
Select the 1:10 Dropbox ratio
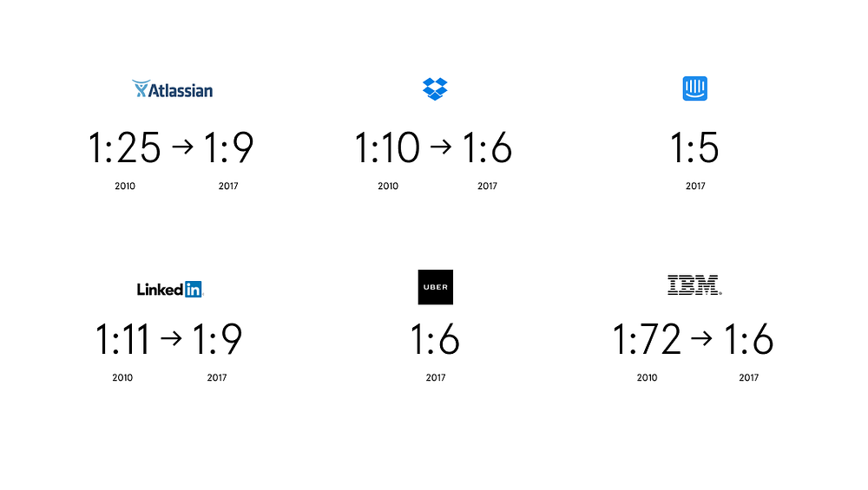(387, 147)
